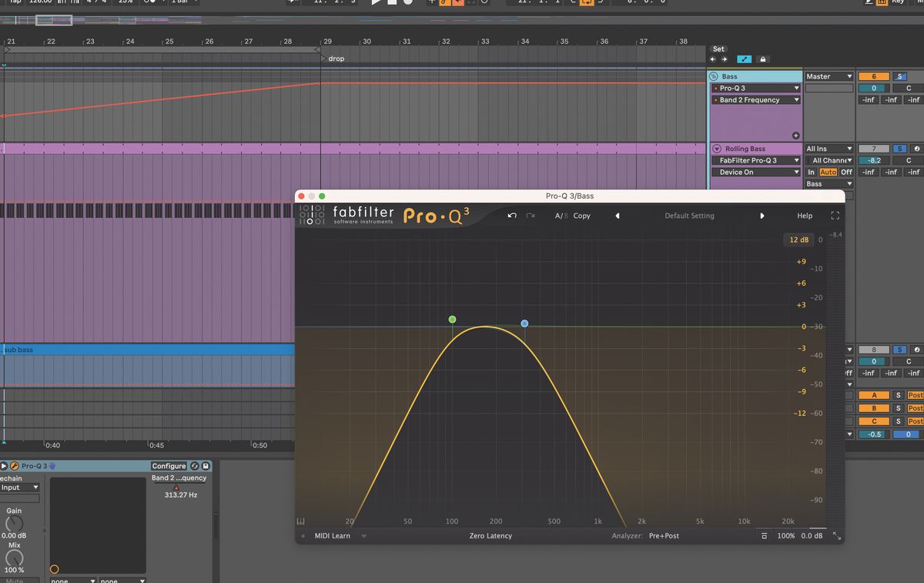Go to the next preset in Pro-Q 3
This screenshot has height=583, width=924.
(x=762, y=216)
